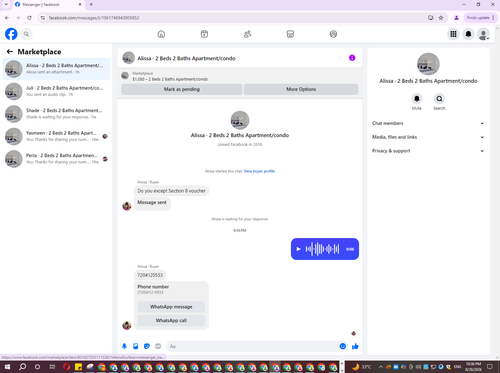This screenshot has height=373, width=500.
Task: Open Yasmeen conversation in chat list
Action: click(56, 136)
